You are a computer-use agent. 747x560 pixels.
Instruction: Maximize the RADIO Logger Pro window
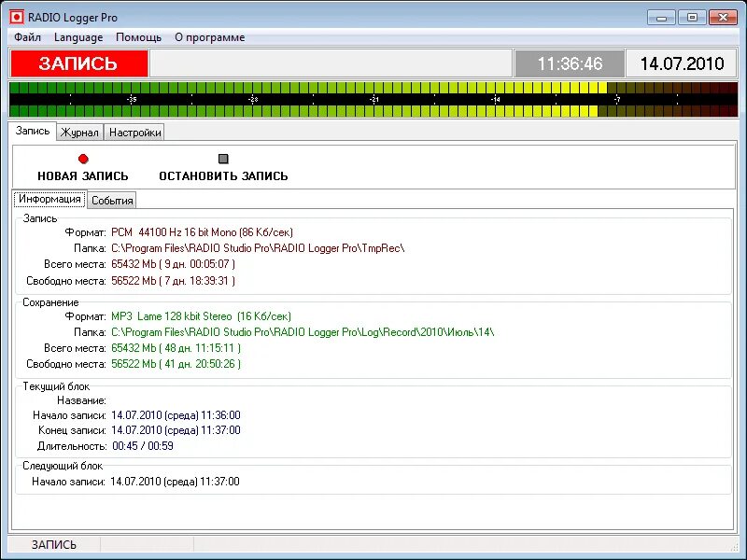click(692, 18)
